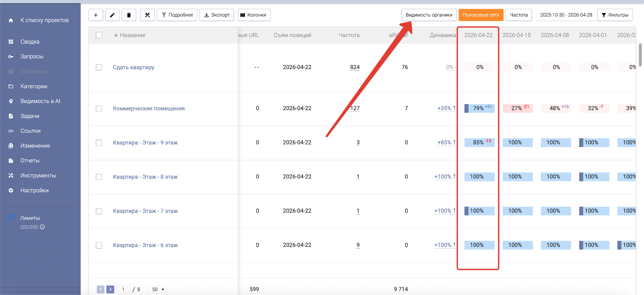Click the pencil edit icon
The image size is (644, 295).
point(112,15)
